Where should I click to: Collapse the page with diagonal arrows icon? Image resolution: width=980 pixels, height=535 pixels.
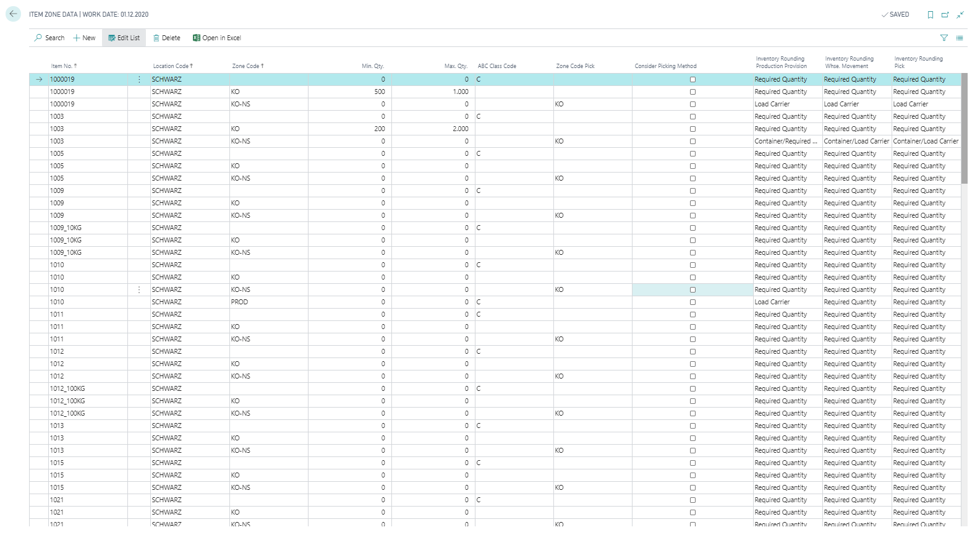(x=960, y=14)
